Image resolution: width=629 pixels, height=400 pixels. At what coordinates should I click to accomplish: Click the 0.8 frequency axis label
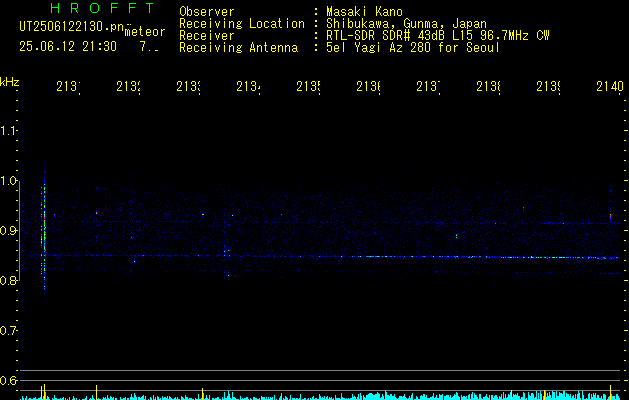pyautogui.click(x=8, y=280)
